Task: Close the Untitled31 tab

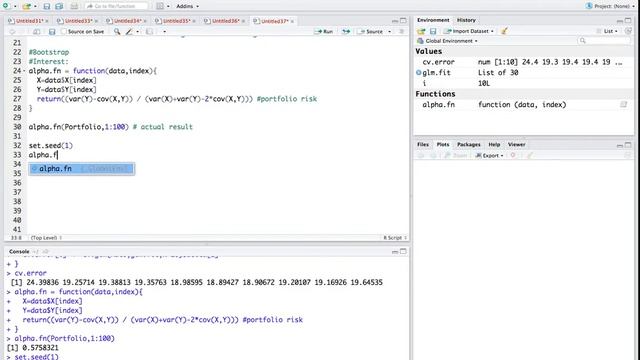Action: pyautogui.click(x=47, y=21)
